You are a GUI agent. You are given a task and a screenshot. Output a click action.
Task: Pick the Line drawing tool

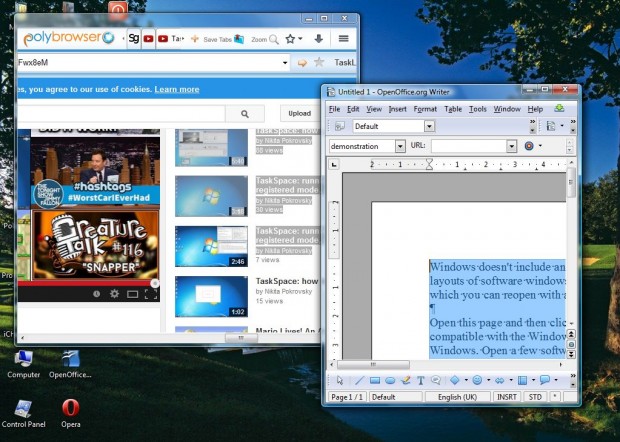tap(359, 380)
